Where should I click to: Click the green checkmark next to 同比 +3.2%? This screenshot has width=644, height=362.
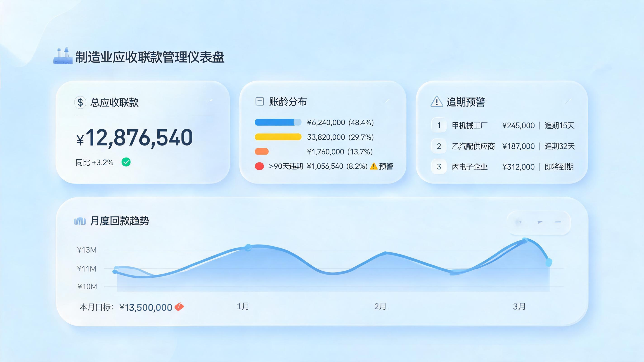click(x=126, y=162)
